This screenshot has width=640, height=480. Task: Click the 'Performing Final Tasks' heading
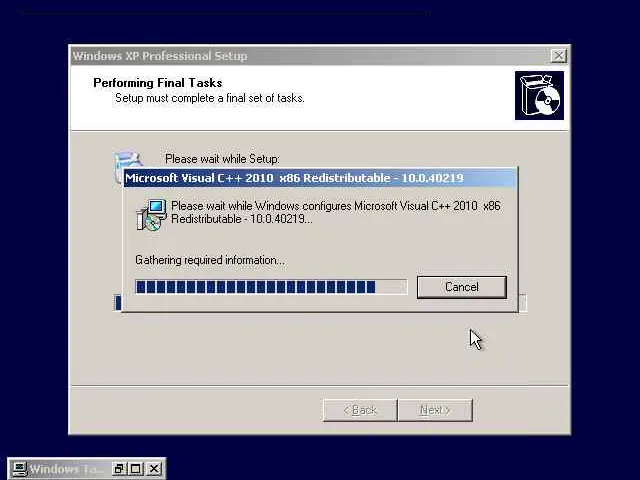[x=158, y=83]
